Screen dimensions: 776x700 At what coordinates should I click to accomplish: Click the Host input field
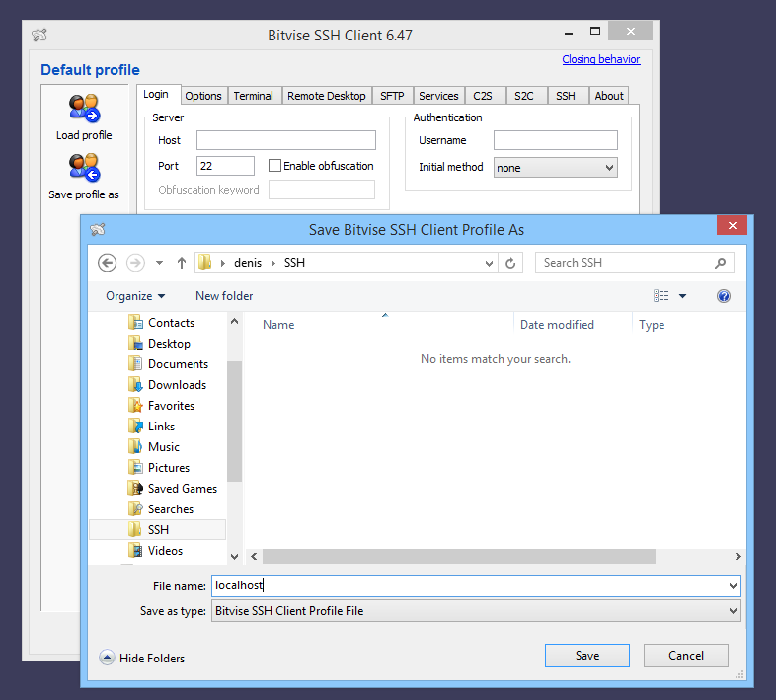[286, 140]
